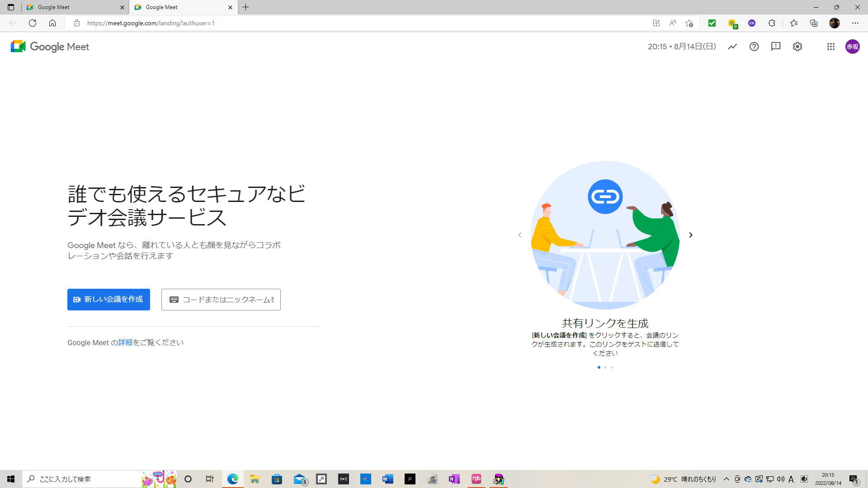Screen dimensions: 868x488
Task: Open the Extensions puzzle icon
Action: 772,23
